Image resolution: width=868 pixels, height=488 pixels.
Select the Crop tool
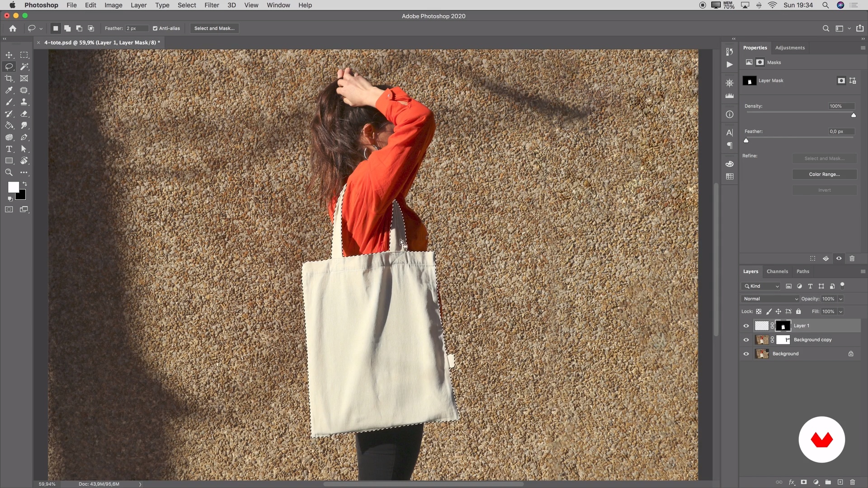point(9,78)
